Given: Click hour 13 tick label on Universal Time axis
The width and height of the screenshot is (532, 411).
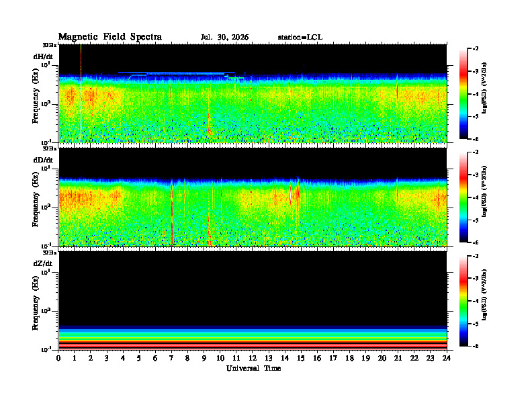Looking at the screenshot, I should click(269, 358).
